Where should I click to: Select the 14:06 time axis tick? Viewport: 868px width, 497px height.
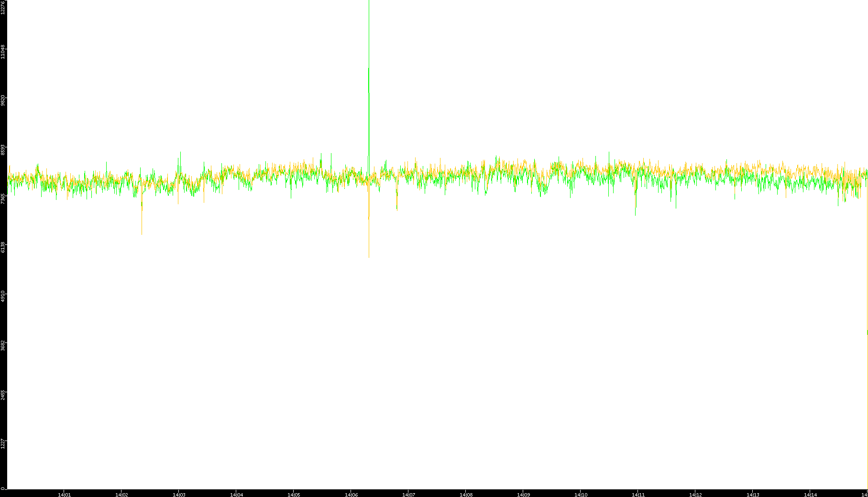pos(351,494)
